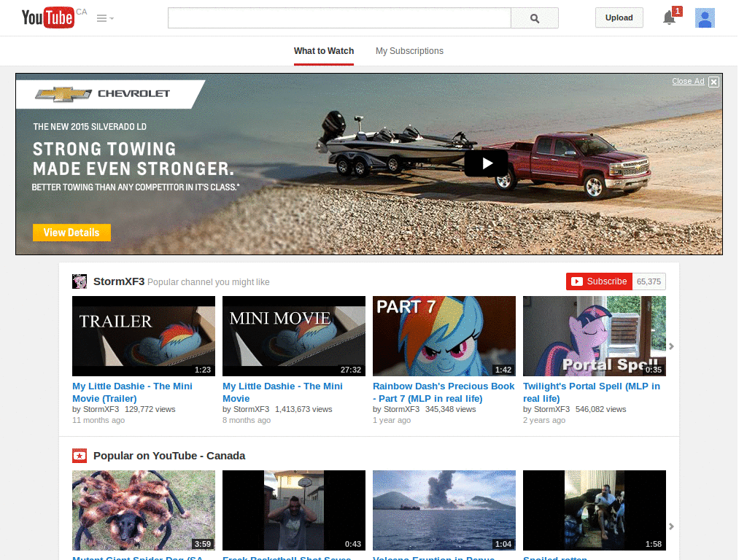Open the 27:32 My Little Dashie movie title
Viewport: 747px width, 560px height.
pos(282,392)
